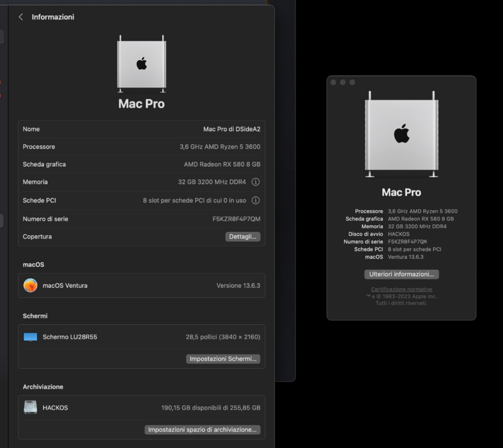Screen dimensions: 503x448
Task: Click '8 slot per schede PCI' in About window
Action: (414, 249)
